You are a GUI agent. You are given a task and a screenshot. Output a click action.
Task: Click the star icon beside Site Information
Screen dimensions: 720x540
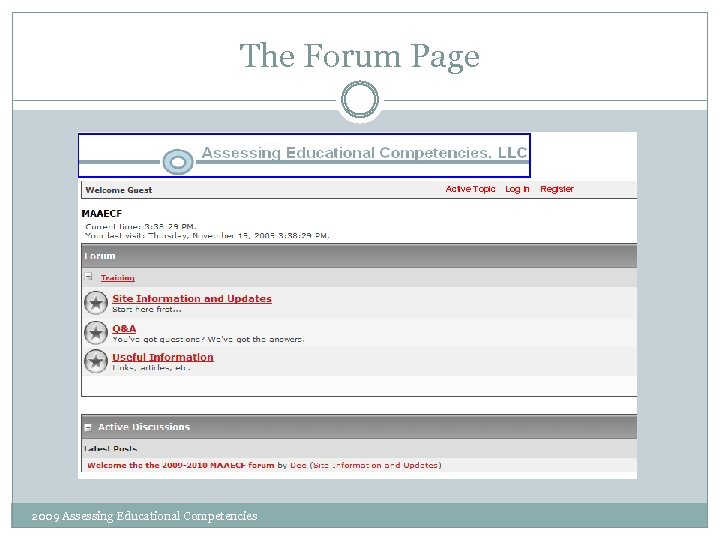(96, 303)
